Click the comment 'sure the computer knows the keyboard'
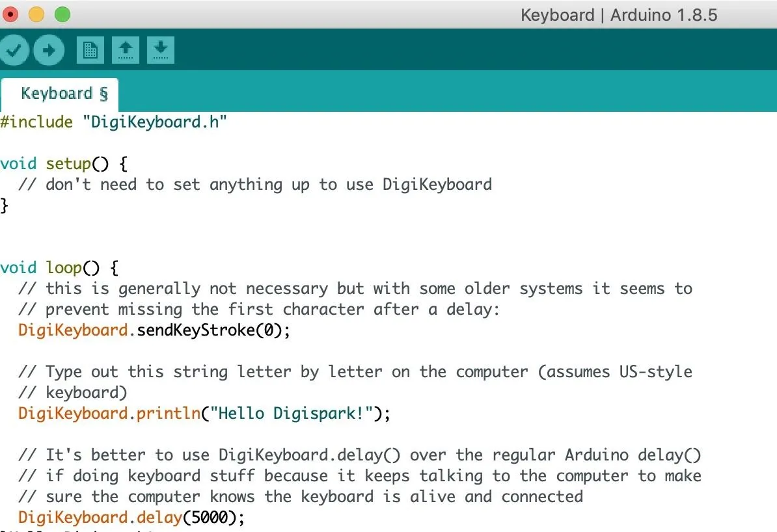 (301, 496)
